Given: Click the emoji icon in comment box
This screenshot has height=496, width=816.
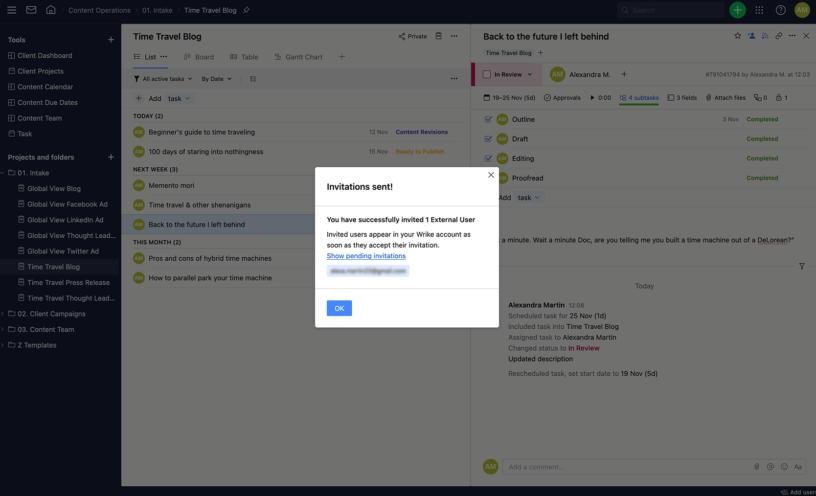Looking at the screenshot, I should point(784,467).
